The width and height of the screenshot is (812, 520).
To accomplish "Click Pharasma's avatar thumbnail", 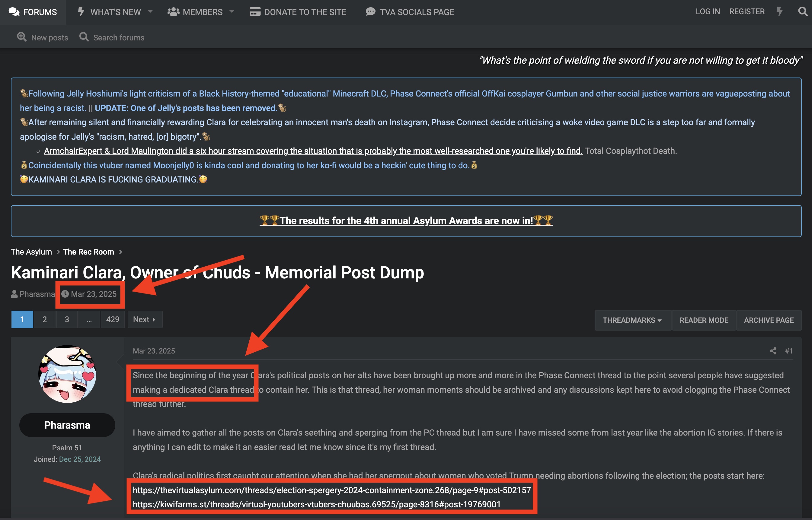I will click(67, 374).
